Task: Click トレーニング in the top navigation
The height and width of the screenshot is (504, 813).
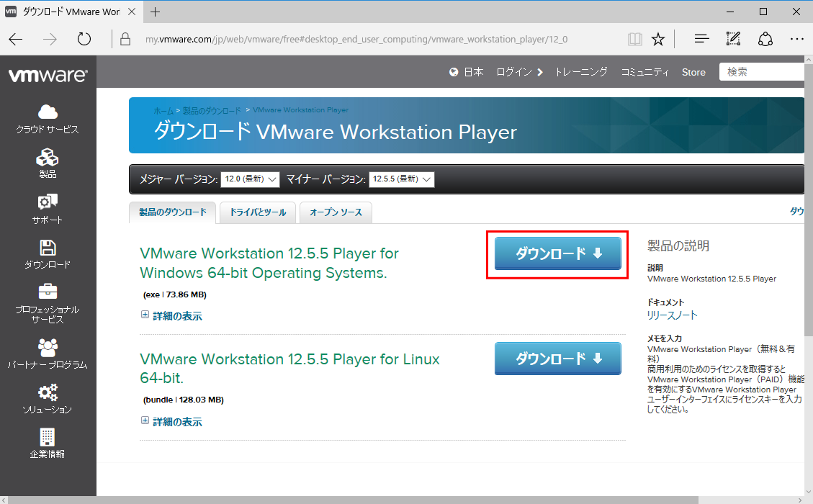Action: pos(581,72)
